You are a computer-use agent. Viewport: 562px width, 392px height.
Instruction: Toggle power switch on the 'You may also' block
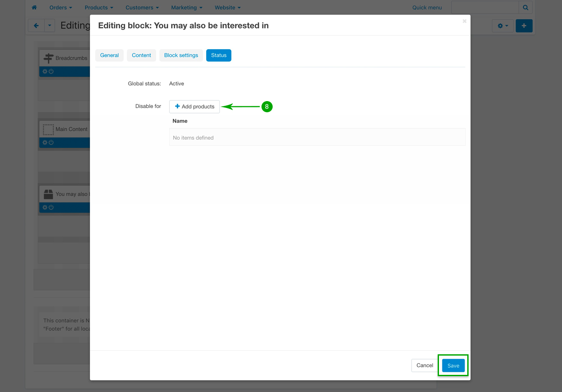point(51,207)
